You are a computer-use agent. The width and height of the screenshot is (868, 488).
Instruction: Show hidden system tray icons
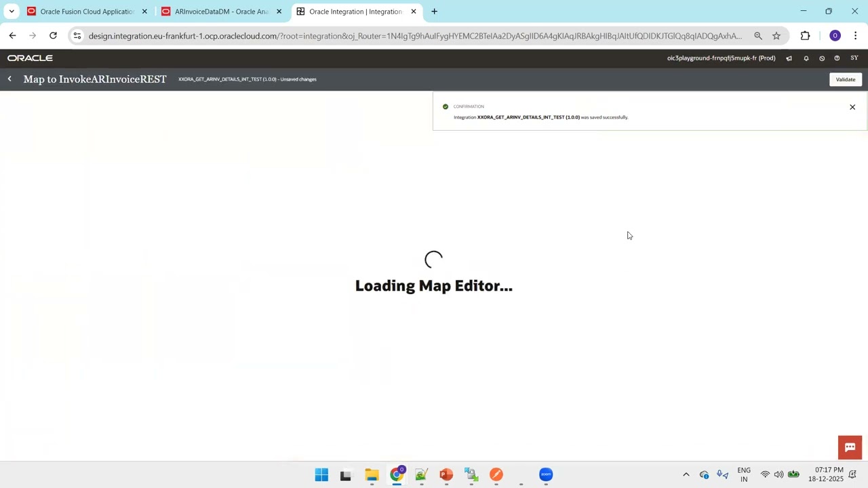(x=686, y=475)
